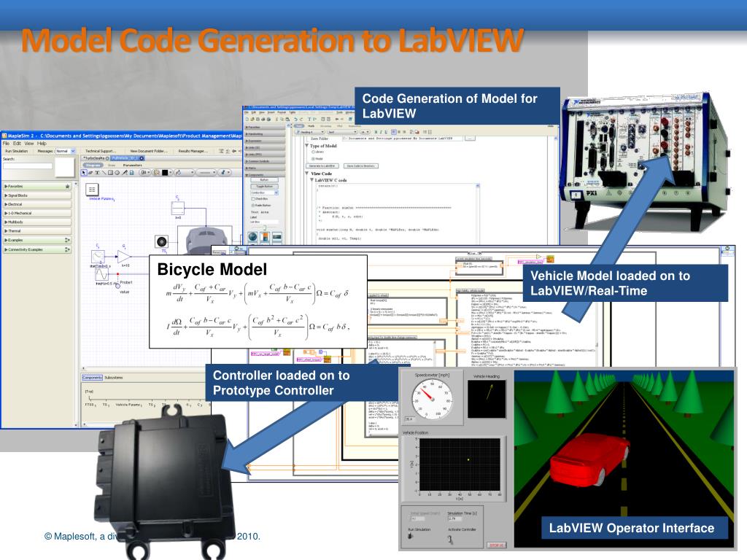747x560 pixels.
Task: Open the File menu in MapleSim
Action: pyautogui.click(x=6, y=144)
